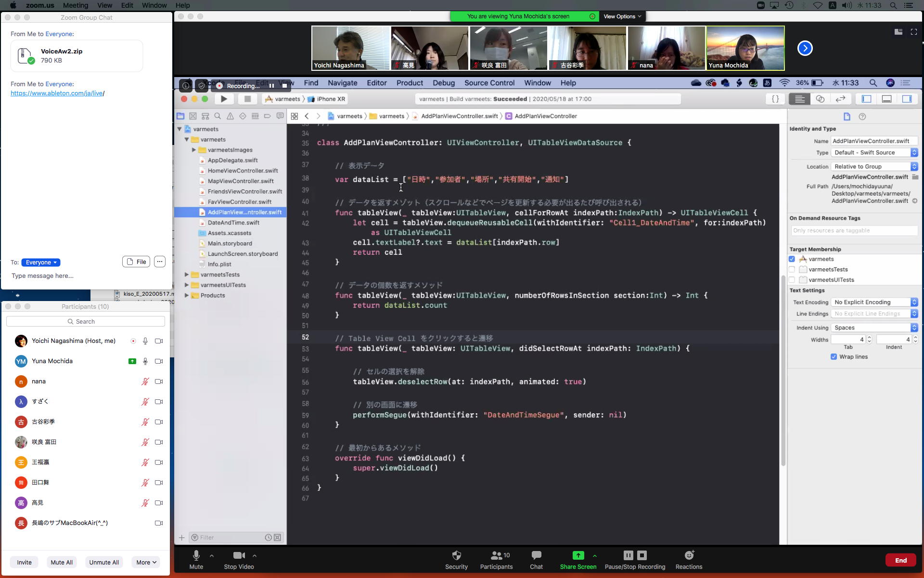Screen dimensions: 924x578
Task: Toggle the Xcode bottom debug area panel
Action: pyautogui.click(x=886, y=99)
